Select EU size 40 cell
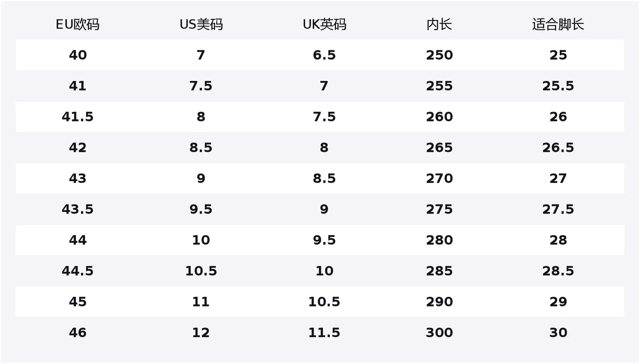 click(78, 55)
